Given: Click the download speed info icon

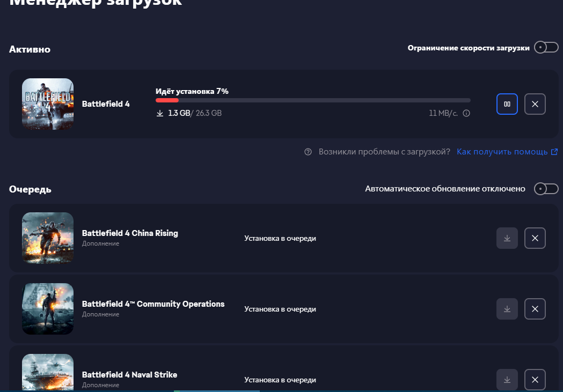Looking at the screenshot, I should coord(466,113).
